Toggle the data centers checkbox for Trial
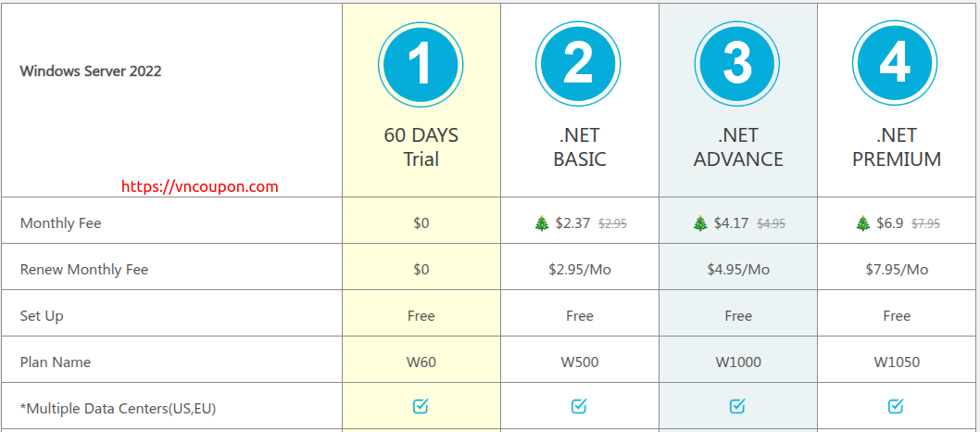980x432 pixels. (x=421, y=406)
